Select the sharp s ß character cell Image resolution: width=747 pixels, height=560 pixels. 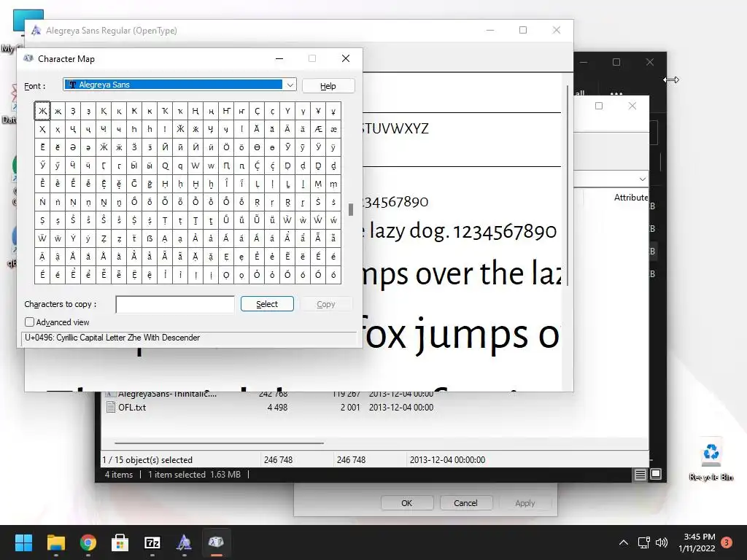pos(150,238)
